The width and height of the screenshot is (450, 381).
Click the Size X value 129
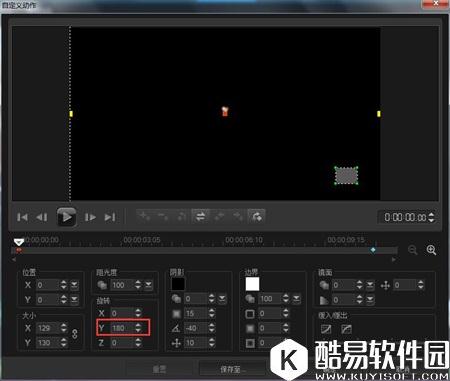click(x=48, y=328)
